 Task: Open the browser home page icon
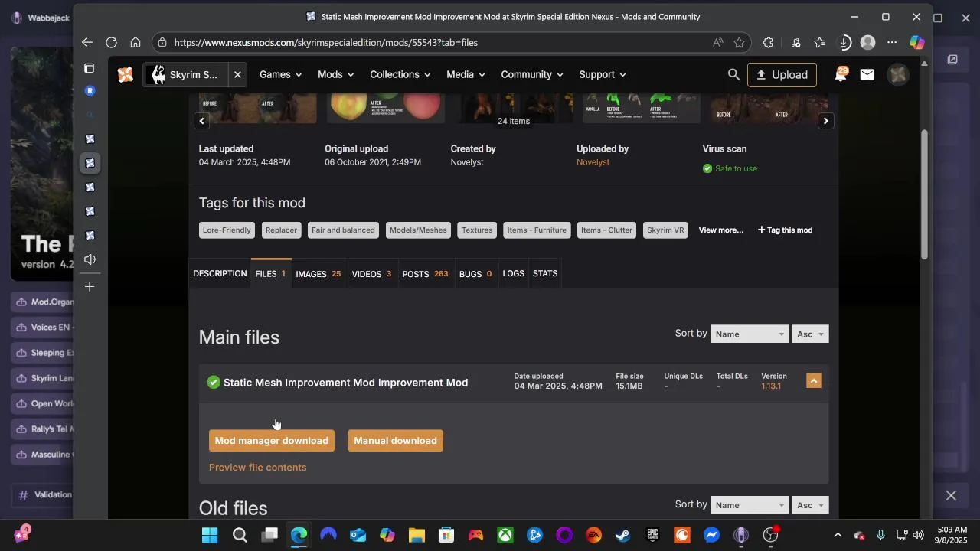pyautogui.click(x=136, y=43)
